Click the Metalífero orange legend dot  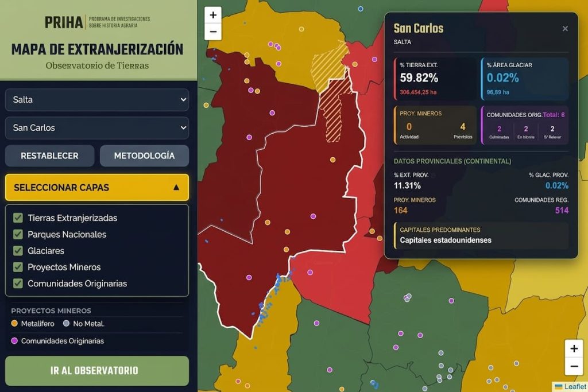pos(14,324)
